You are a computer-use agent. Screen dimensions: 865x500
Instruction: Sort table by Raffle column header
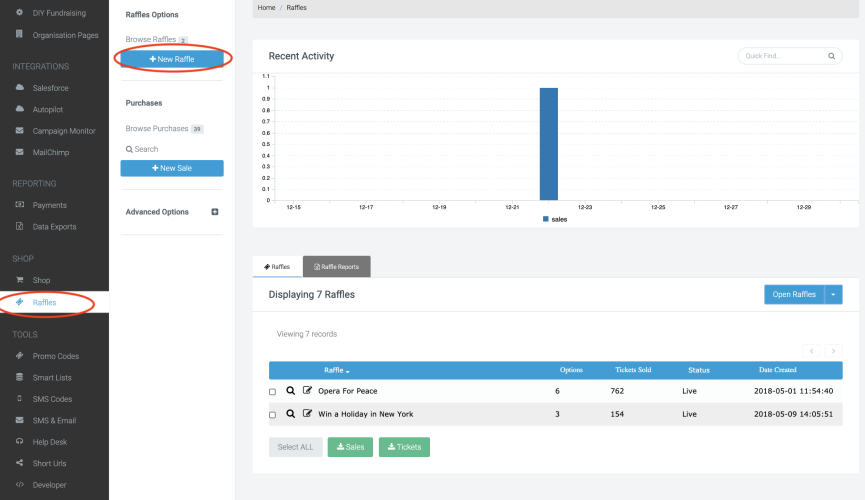tap(337, 370)
